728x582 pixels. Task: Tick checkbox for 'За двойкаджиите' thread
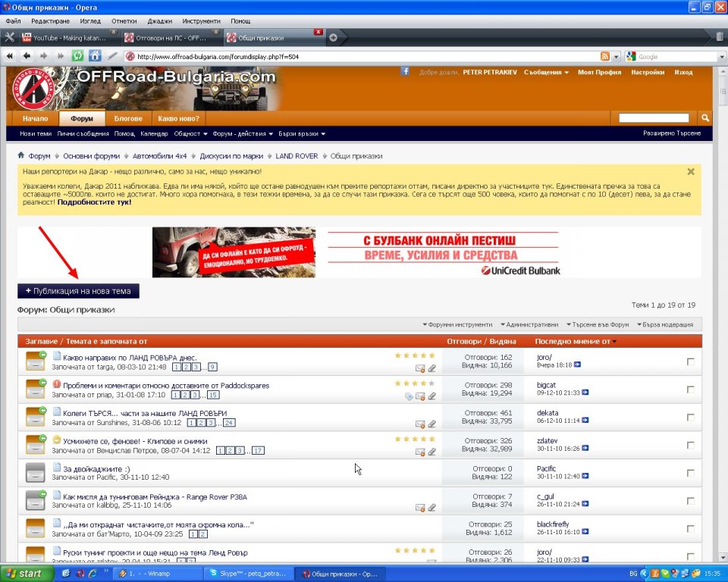pos(691,473)
